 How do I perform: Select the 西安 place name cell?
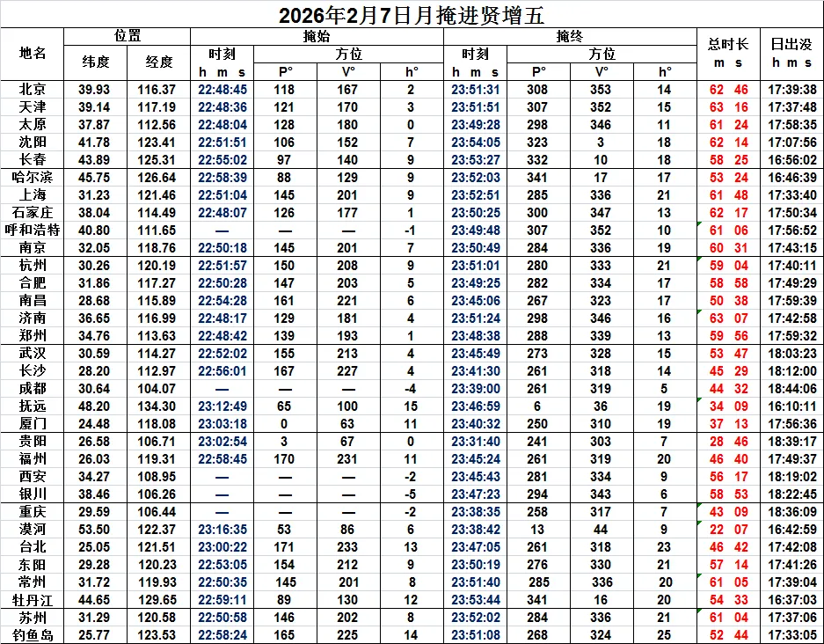32,476
